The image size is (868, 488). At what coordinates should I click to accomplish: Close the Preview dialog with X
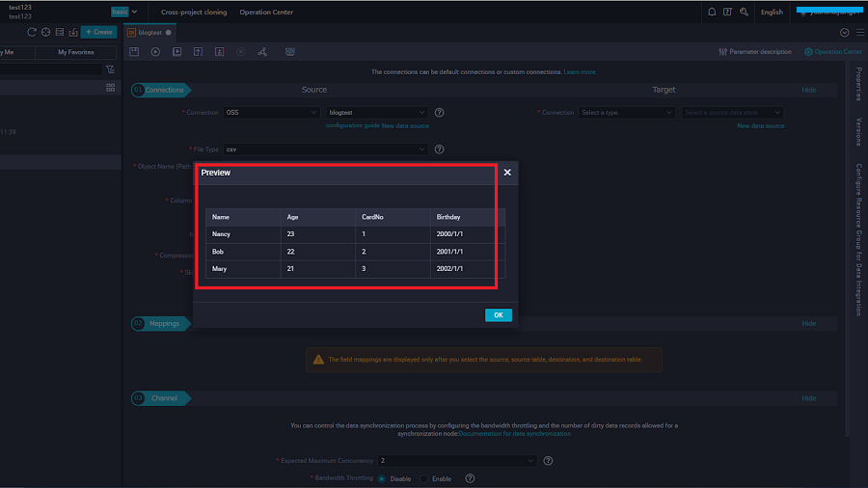coord(507,173)
